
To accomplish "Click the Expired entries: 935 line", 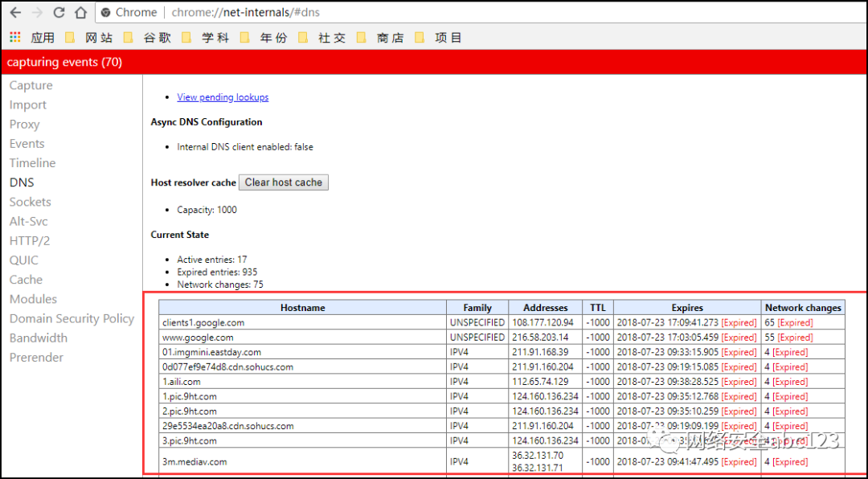I will point(217,272).
